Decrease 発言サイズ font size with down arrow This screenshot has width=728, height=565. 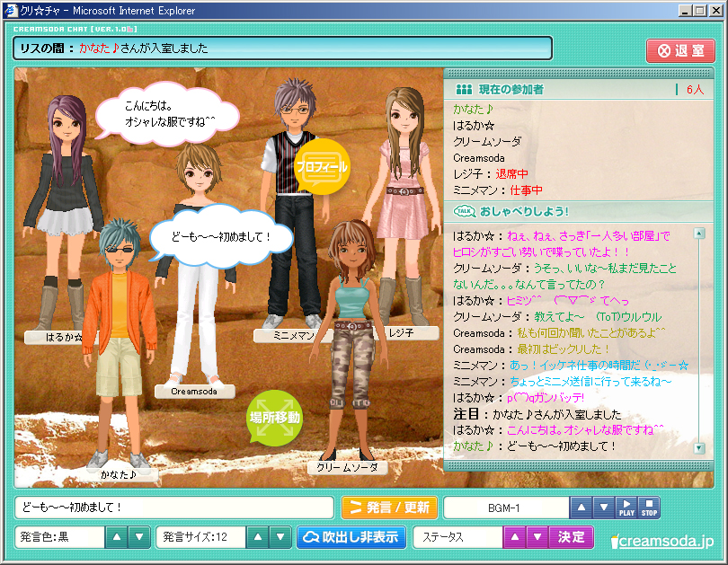click(x=278, y=538)
